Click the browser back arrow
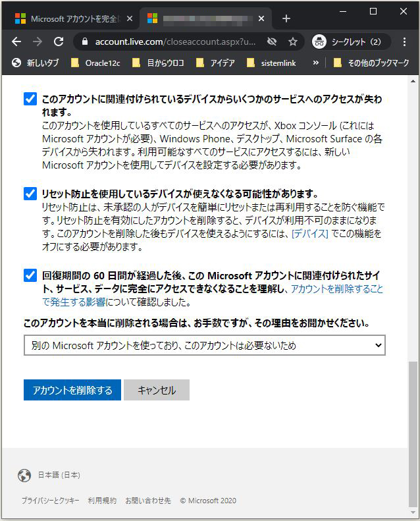 click(x=16, y=41)
